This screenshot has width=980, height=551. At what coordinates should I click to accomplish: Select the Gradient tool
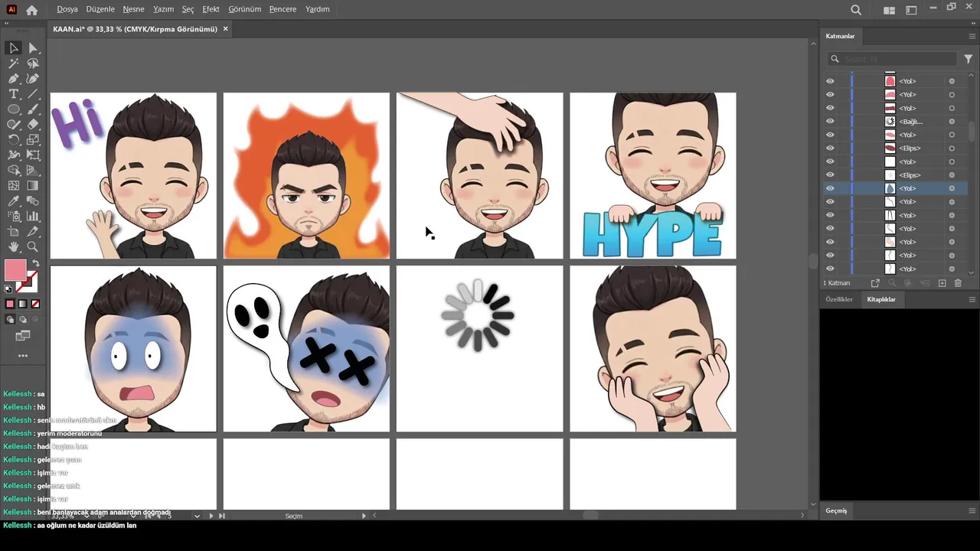tap(33, 185)
